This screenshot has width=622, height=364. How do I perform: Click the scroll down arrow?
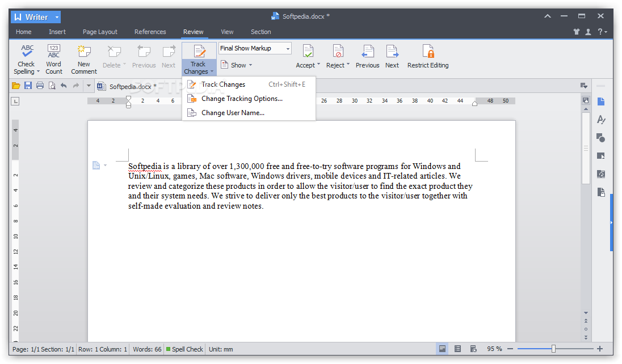click(586, 313)
